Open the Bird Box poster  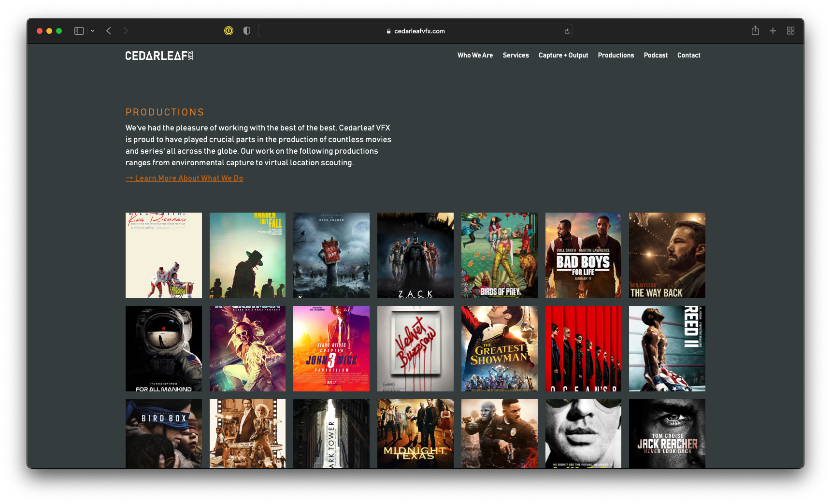coord(164,433)
